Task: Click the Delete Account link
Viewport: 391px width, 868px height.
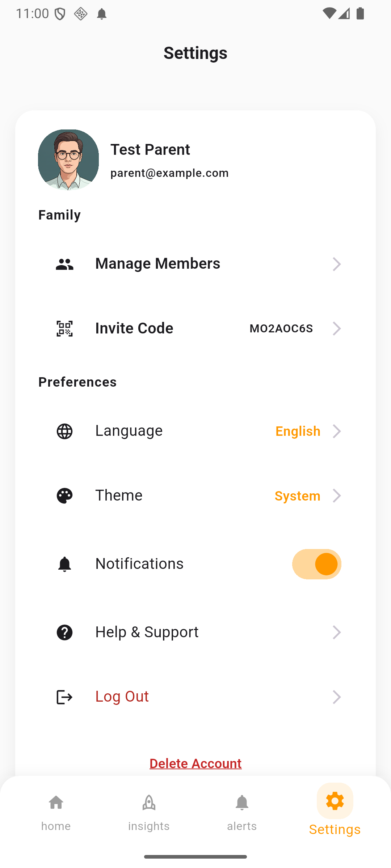Action: point(195,763)
